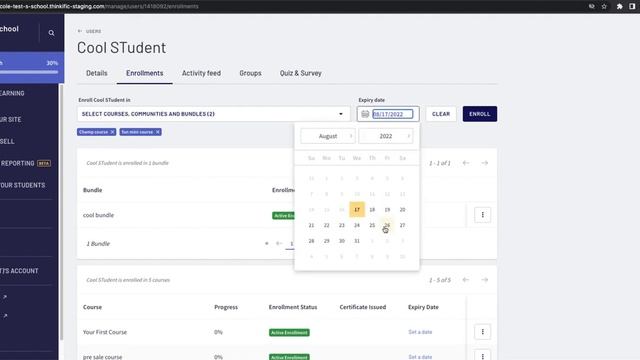Viewport: 640px width, 360px height.
Task: Select August 27 in the calendar
Action: 402,225
